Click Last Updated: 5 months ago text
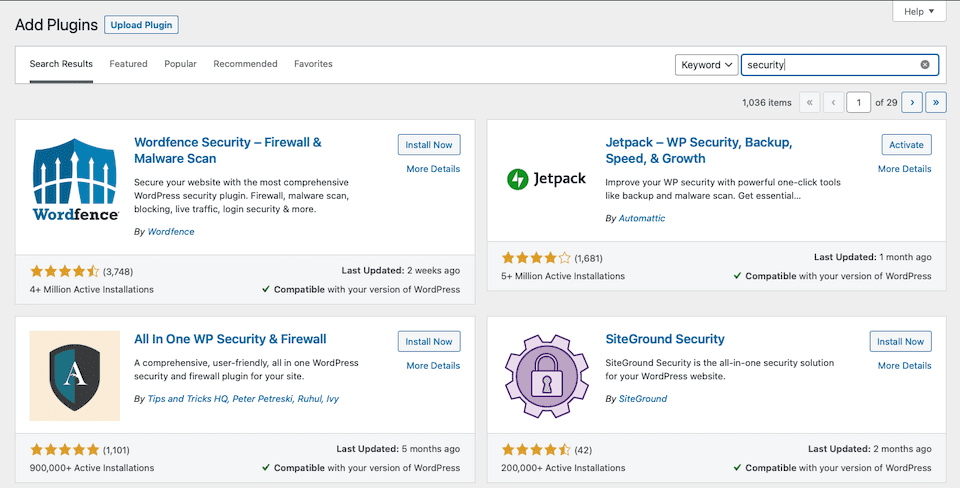 (398, 449)
